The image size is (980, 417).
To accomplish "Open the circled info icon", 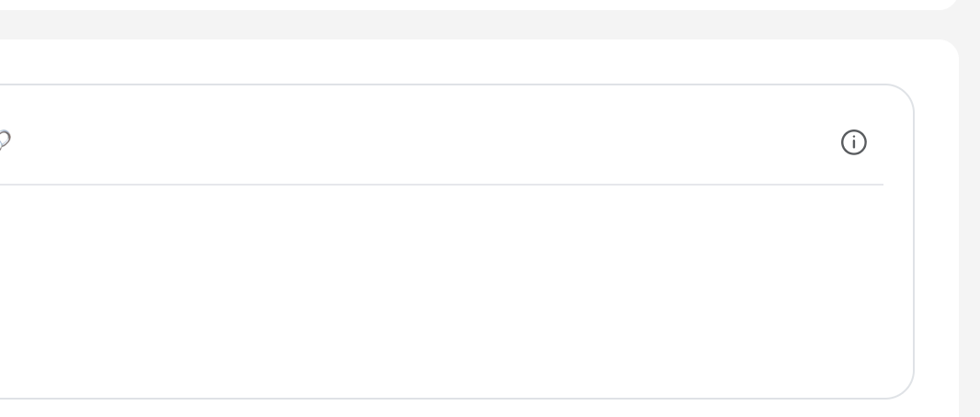I will pyautogui.click(x=854, y=142).
